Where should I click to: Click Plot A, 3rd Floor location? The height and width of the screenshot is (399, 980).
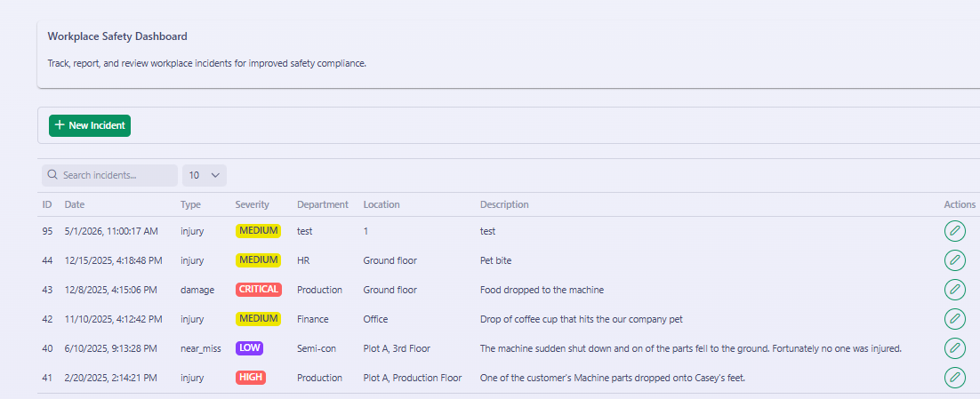tap(397, 348)
